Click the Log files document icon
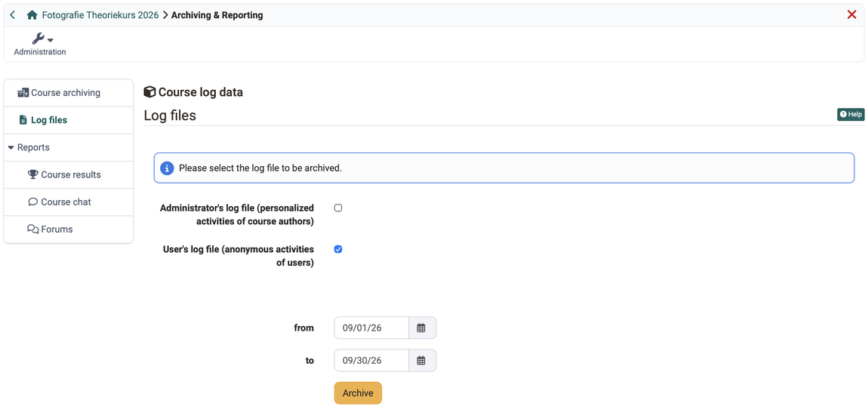This screenshot has height=419, width=868. click(23, 120)
